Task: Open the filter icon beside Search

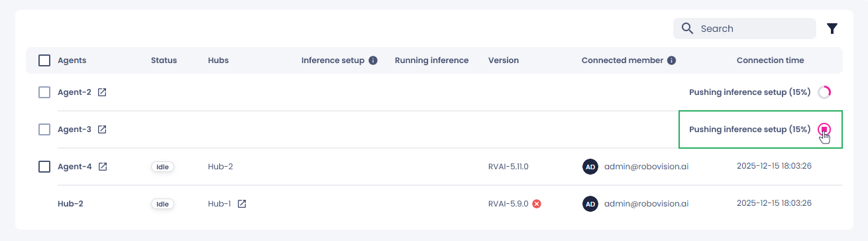Action: [x=832, y=29]
